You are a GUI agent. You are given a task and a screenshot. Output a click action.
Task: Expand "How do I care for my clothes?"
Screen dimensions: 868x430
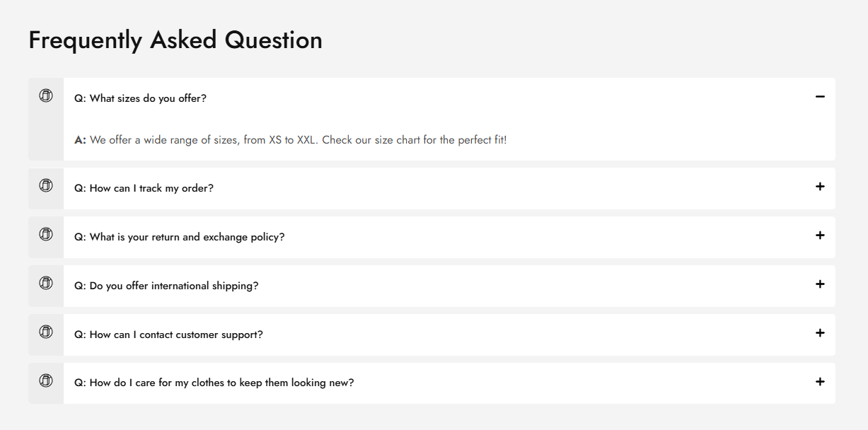click(820, 382)
